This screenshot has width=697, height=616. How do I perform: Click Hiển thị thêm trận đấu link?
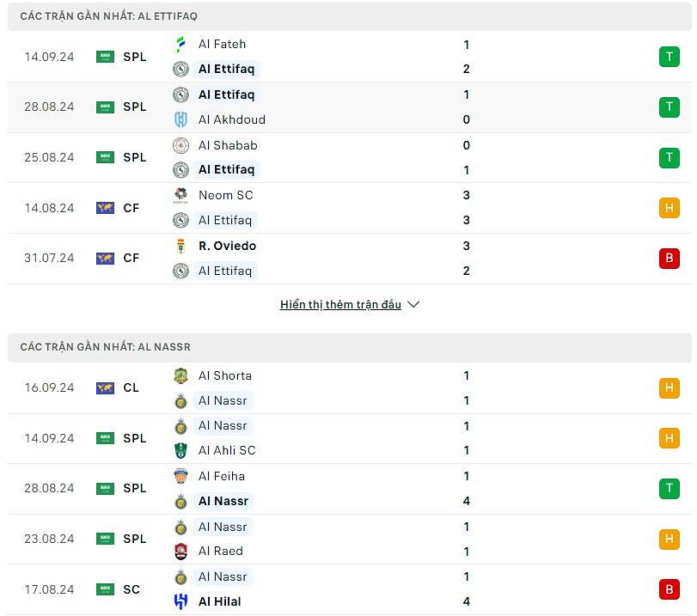click(340, 305)
